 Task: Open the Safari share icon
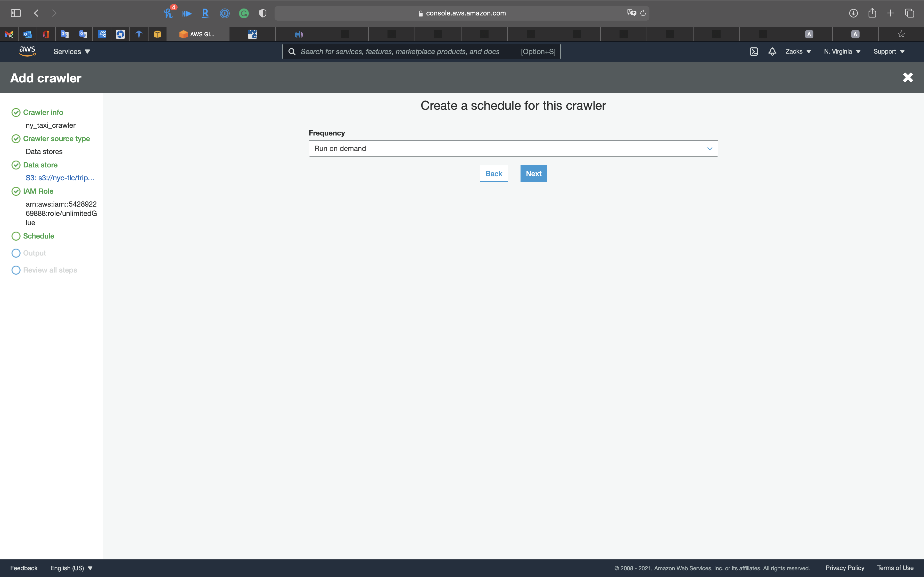click(872, 13)
